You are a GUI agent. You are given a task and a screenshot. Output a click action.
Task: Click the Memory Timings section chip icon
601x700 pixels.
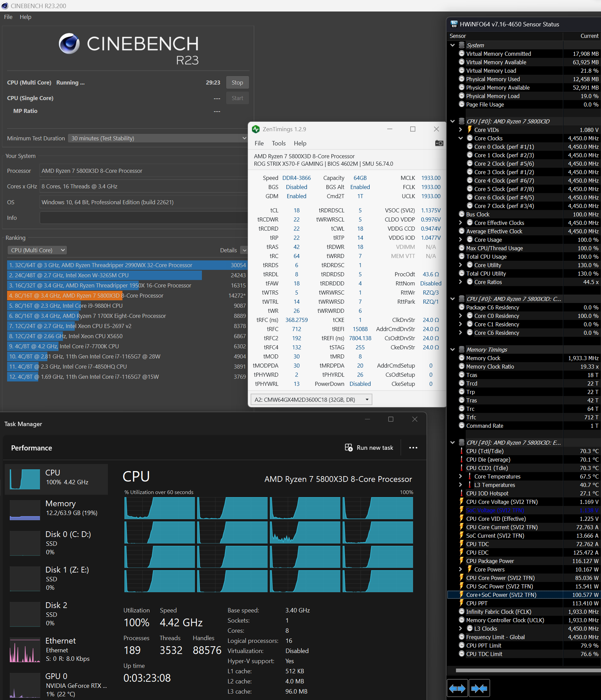click(x=461, y=349)
